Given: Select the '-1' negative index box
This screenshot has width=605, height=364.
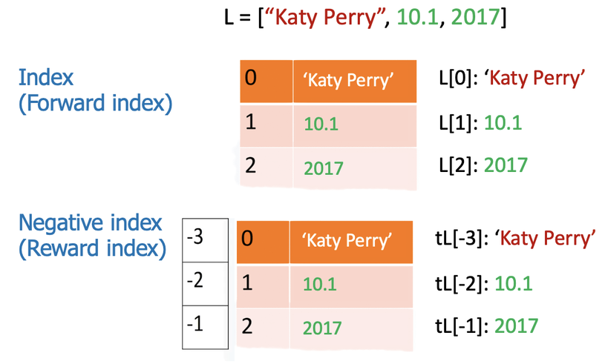Looking at the screenshot, I should click(x=205, y=325).
